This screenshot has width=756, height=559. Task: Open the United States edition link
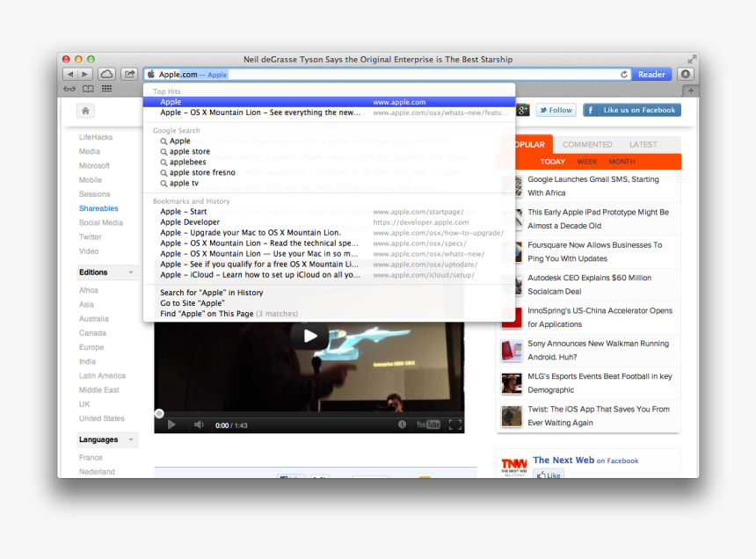[101, 418]
